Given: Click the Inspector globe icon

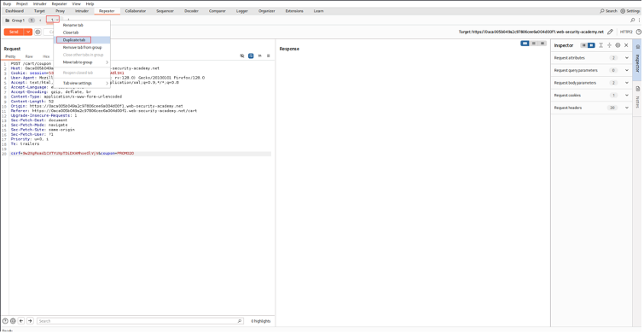Looking at the screenshot, I should [618, 45].
